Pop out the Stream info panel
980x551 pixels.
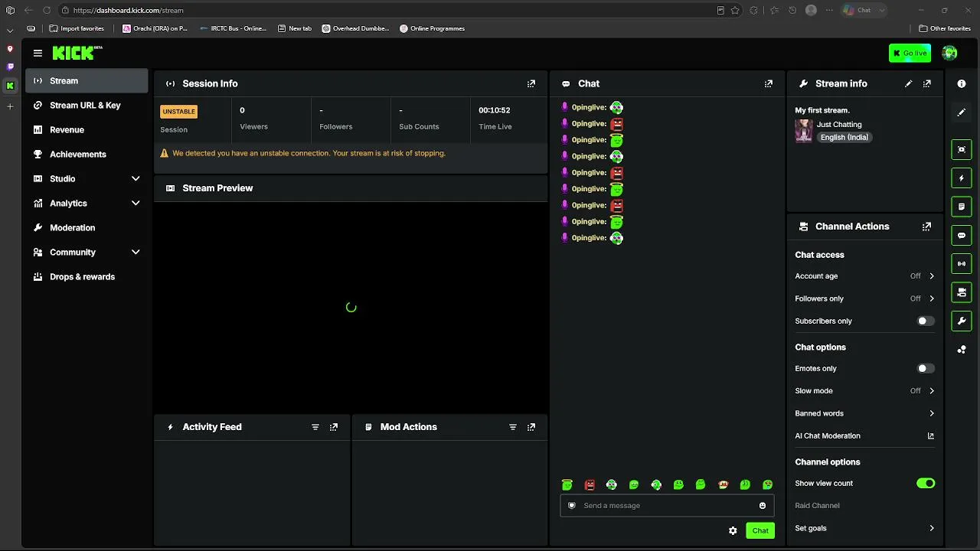tap(927, 83)
